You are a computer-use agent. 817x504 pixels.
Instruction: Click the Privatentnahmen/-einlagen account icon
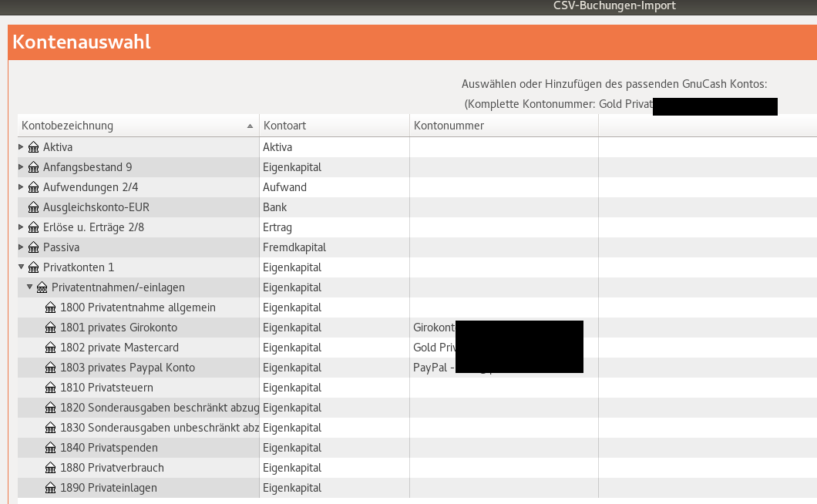coord(42,287)
